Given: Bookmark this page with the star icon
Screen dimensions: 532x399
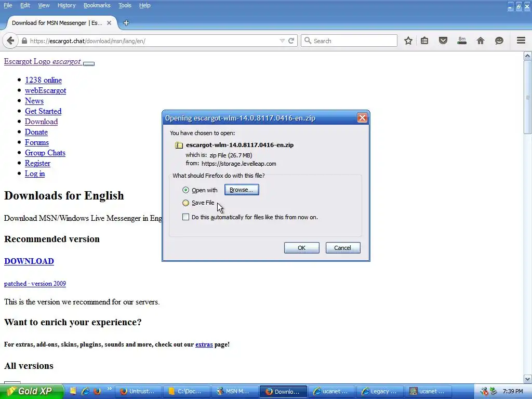Looking at the screenshot, I should [408, 41].
